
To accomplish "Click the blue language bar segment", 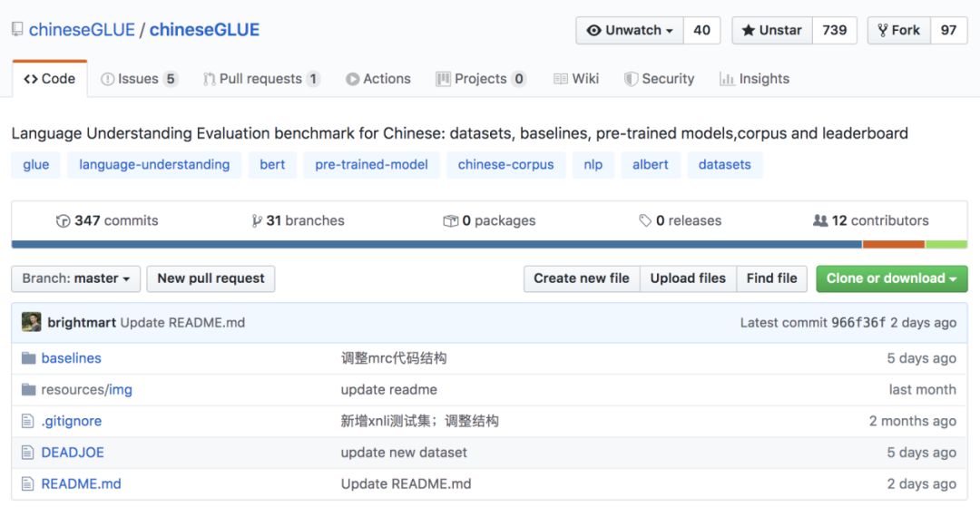I will click(436, 244).
